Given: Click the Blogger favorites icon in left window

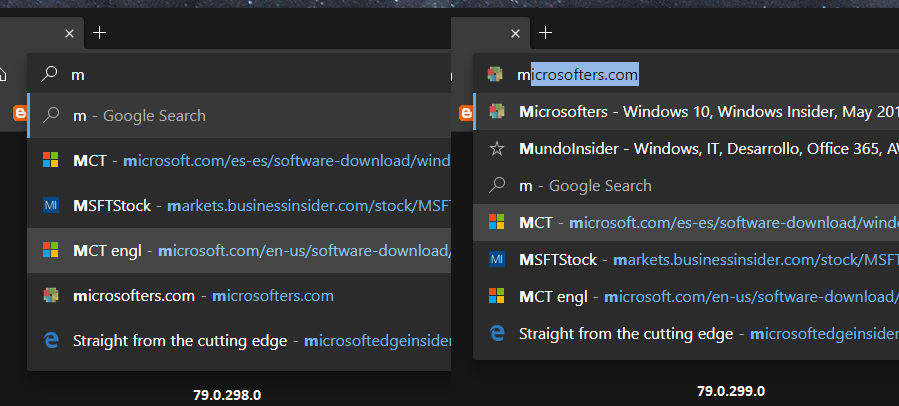Looking at the screenshot, I should tap(19, 114).
